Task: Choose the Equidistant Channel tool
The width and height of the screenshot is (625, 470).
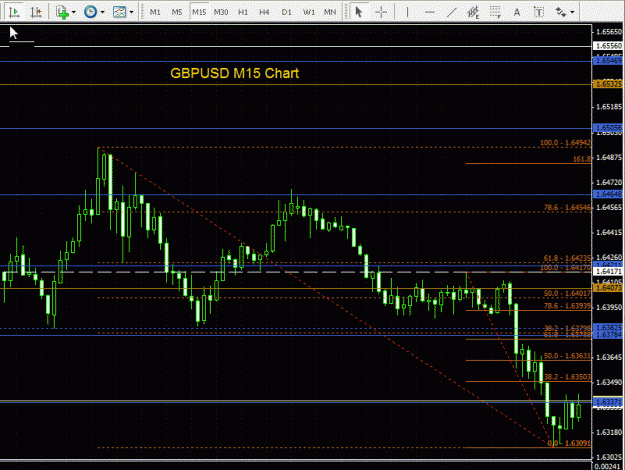Action: pos(473,12)
